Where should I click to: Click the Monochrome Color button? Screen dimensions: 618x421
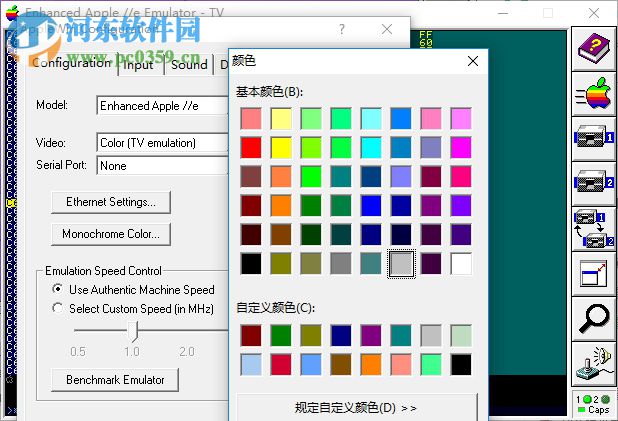pos(111,234)
